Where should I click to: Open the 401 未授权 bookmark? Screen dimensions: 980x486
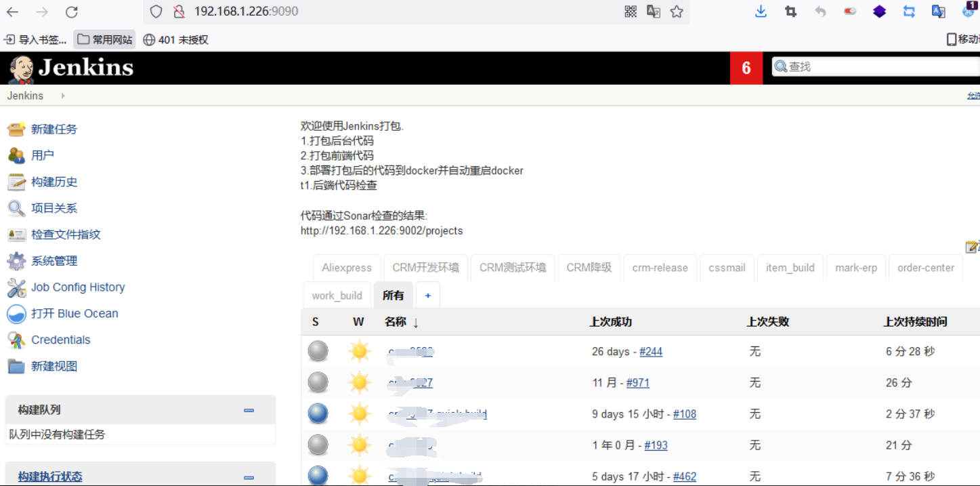(x=176, y=39)
